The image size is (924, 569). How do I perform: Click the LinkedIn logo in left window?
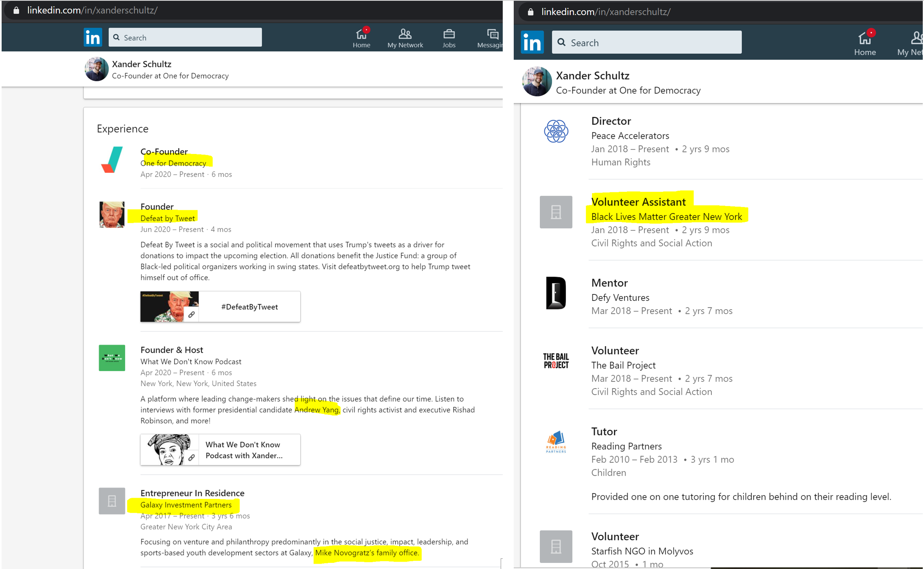[x=93, y=37]
